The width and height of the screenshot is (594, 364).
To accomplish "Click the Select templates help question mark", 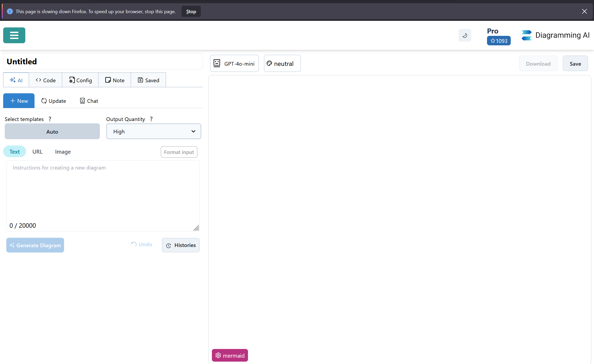I will pyautogui.click(x=50, y=119).
